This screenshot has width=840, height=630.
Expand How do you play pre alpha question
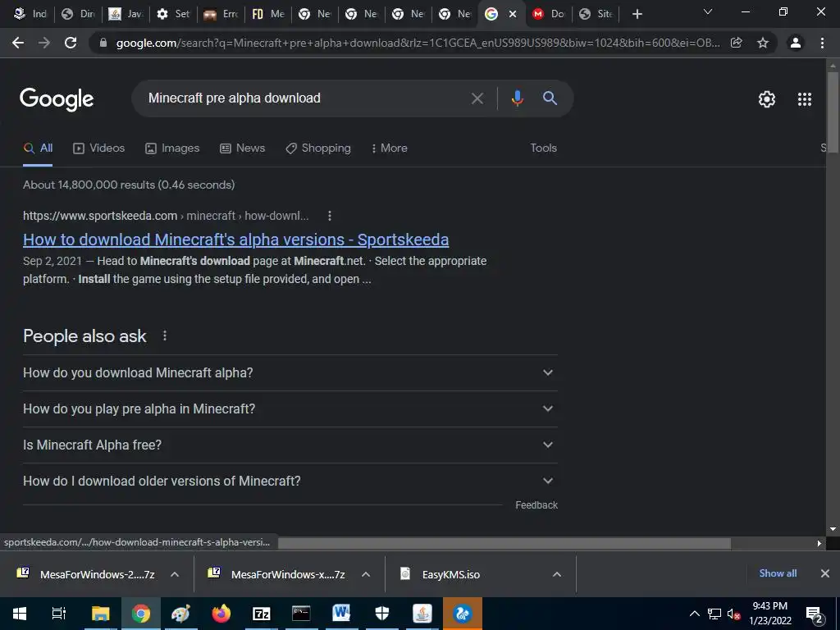pos(290,409)
